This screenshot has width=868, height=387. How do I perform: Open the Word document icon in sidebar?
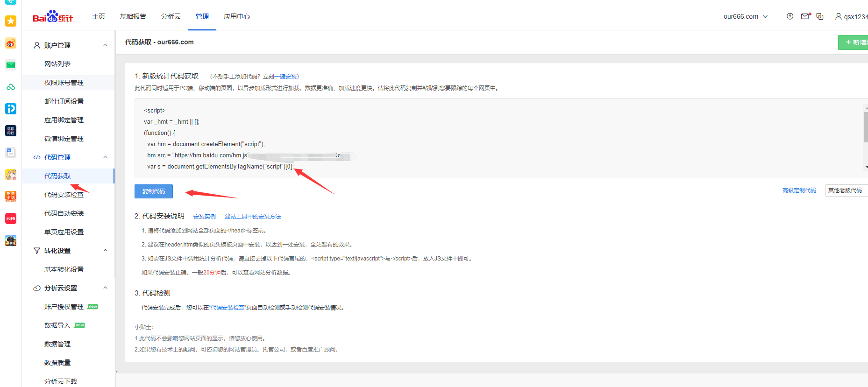11,153
